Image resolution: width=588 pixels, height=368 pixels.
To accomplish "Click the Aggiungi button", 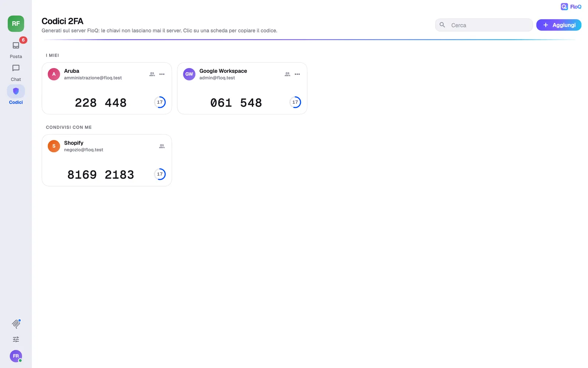I will pyautogui.click(x=559, y=25).
